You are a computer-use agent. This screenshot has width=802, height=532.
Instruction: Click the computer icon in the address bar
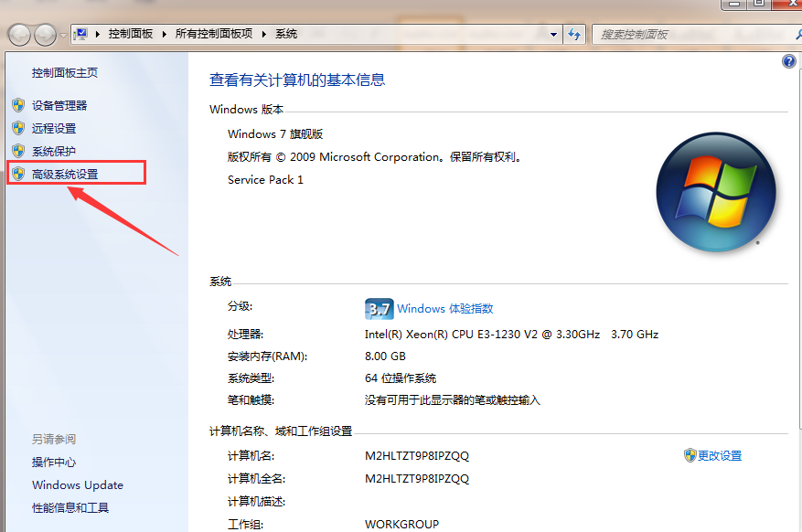80,34
